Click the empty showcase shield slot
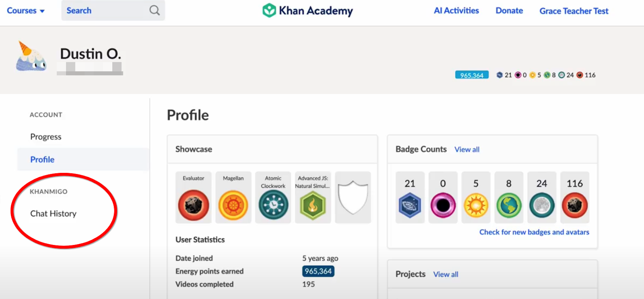Viewport: 644px width, 299px height. point(353,197)
